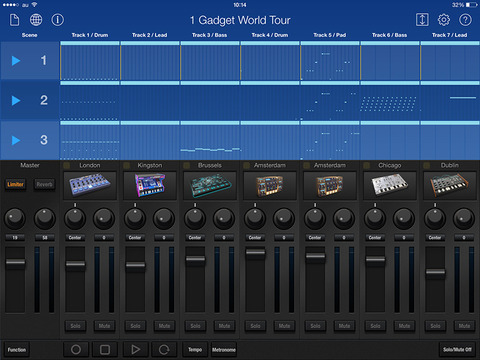Mute the Track 5 Amsterdam channel

pyautogui.click(x=344, y=326)
